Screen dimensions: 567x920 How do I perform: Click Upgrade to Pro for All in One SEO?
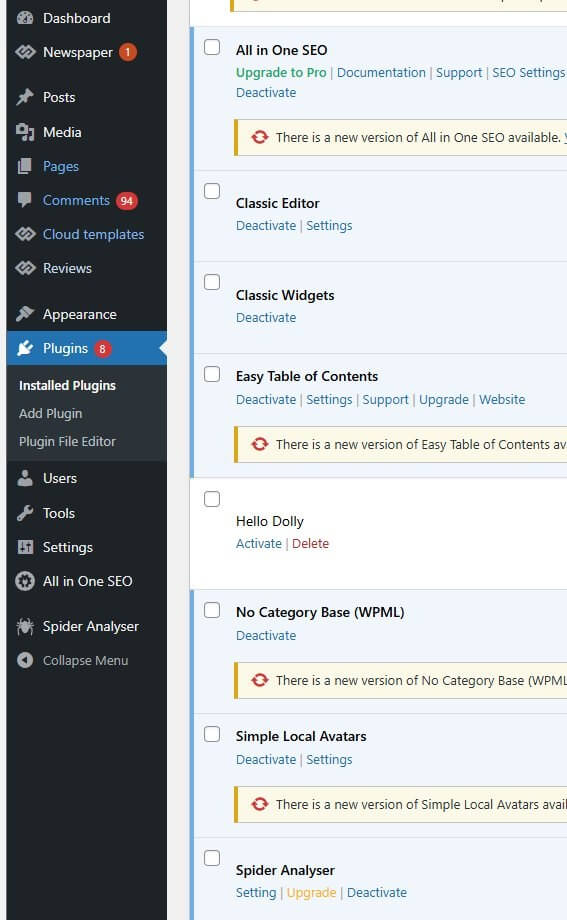pyautogui.click(x=281, y=73)
